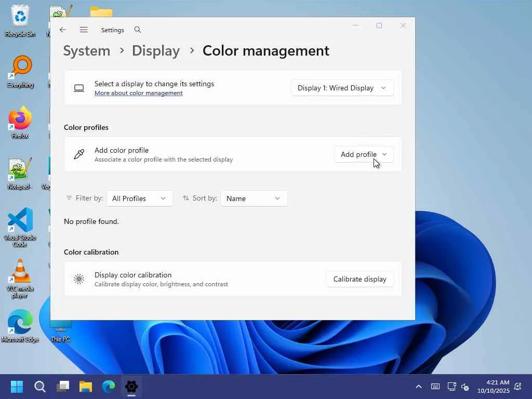The width and height of the screenshot is (532, 399).
Task: Click the muted volume tray icon
Action: click(465, 387)
